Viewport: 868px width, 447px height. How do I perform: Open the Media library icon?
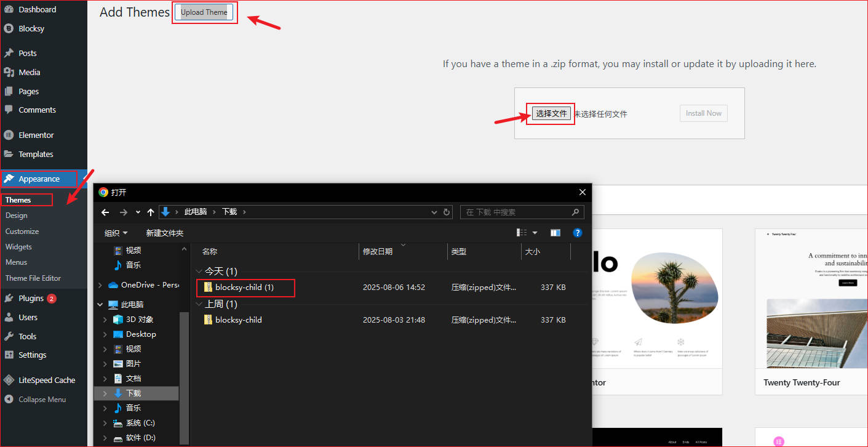(9, 72)
